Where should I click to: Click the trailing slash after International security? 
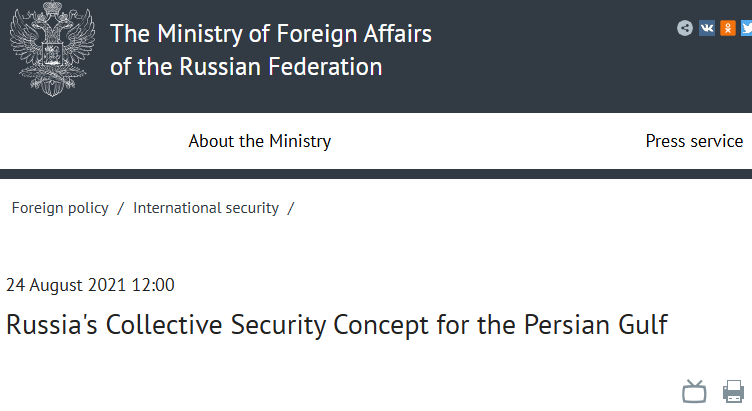(x=291, y=208)
